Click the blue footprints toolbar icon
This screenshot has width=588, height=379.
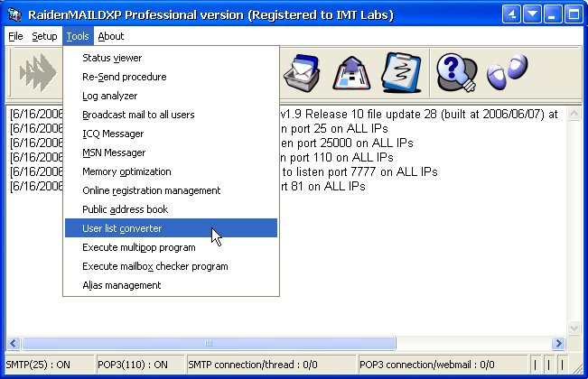click(506, 73)
